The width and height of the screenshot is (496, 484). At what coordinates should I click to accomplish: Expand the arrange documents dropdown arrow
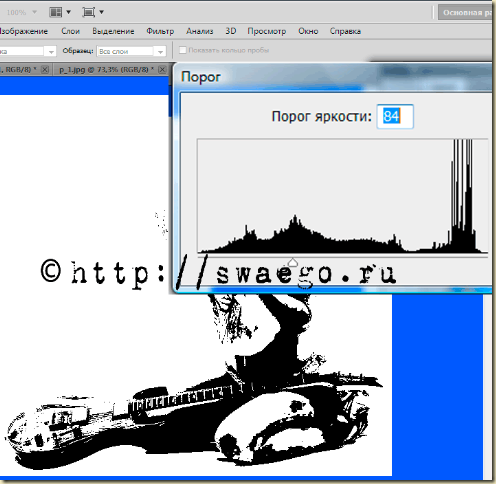(x=68, y=12)
